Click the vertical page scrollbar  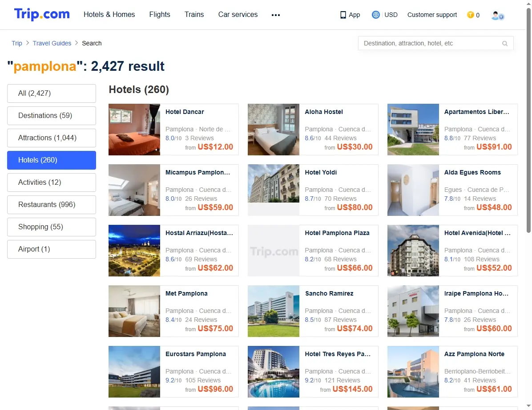(528, 121)
